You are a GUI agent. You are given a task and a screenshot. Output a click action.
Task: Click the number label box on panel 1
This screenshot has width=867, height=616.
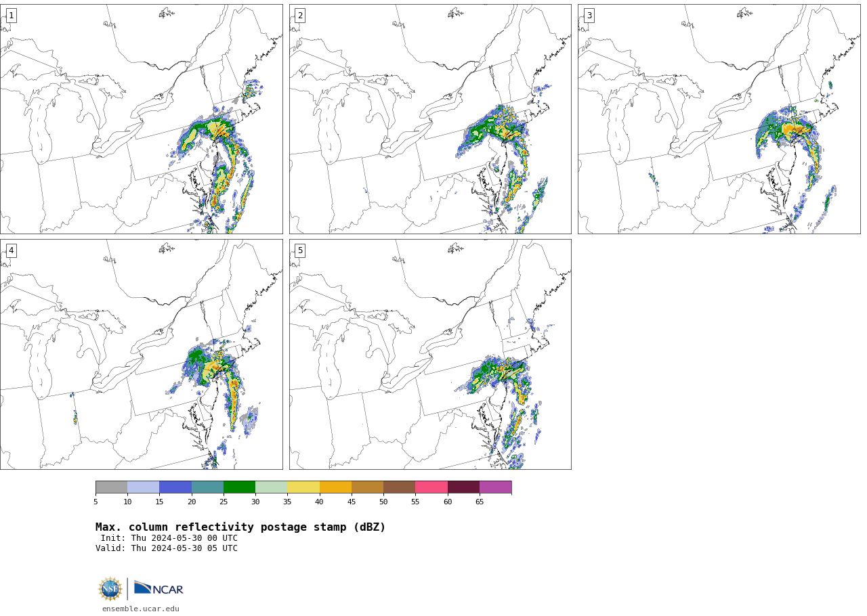click(11, 16)
